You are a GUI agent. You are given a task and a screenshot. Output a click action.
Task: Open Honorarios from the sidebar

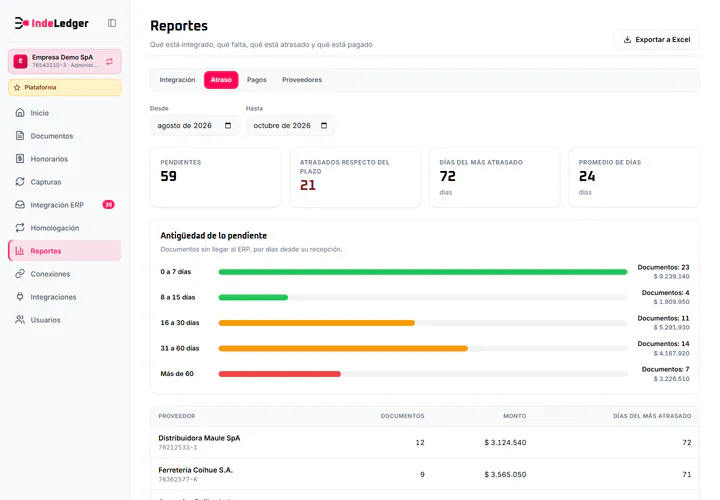tap(65, 158)
